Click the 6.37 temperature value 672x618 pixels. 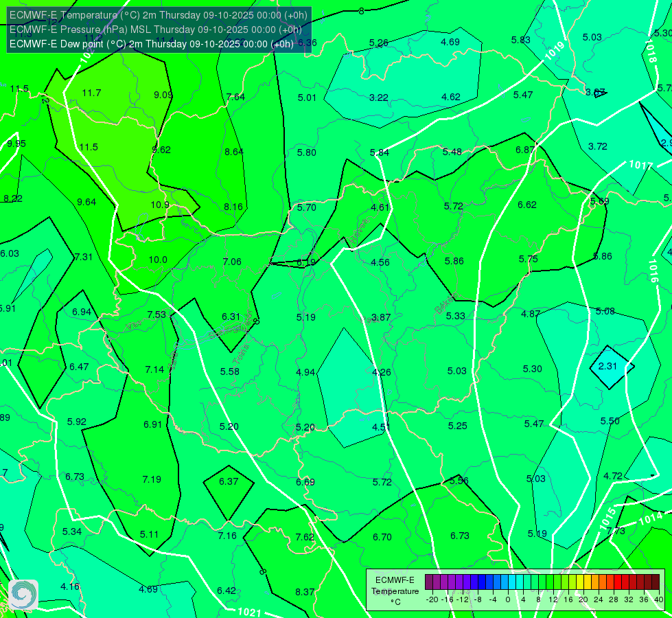[229, 481]
